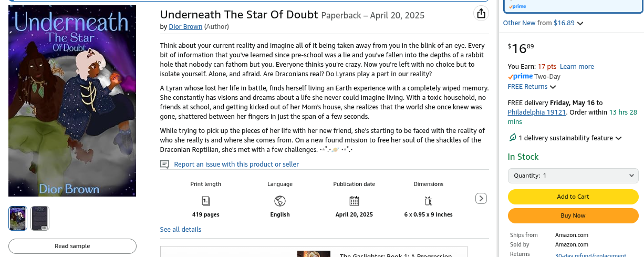Change delivery location Philadelphia 19121 link
Viewport: 644px width, 257px height.
coord(536,112)
